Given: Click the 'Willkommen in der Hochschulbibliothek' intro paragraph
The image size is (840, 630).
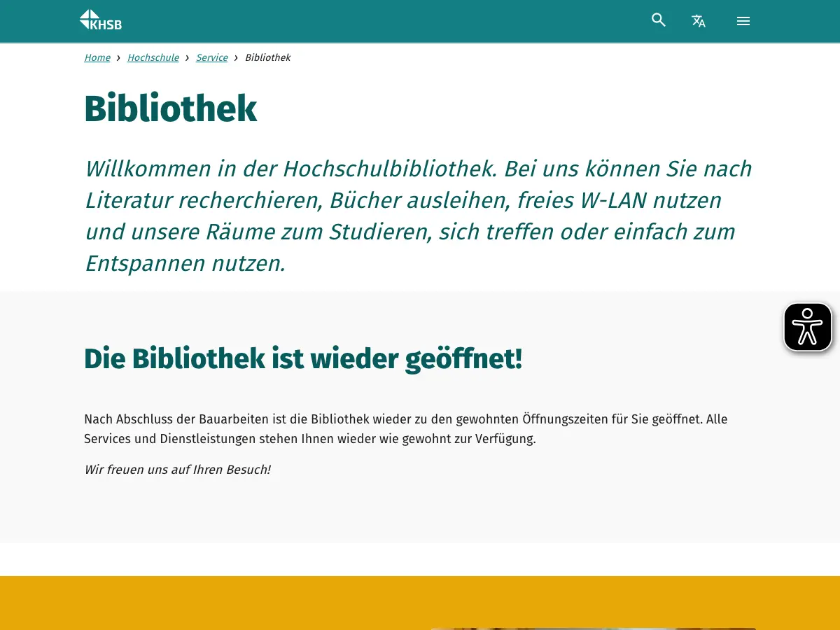Looking at the screenshot, I should click(419, 216).
